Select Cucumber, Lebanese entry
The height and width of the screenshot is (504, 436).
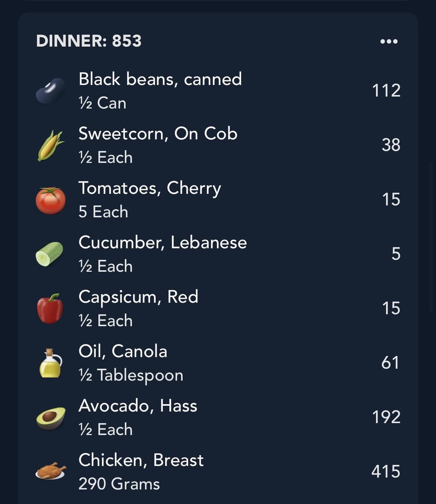click(218, 254)
